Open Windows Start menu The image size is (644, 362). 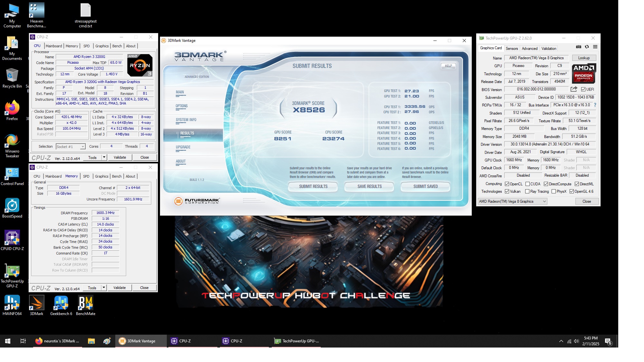click(8, 341)
